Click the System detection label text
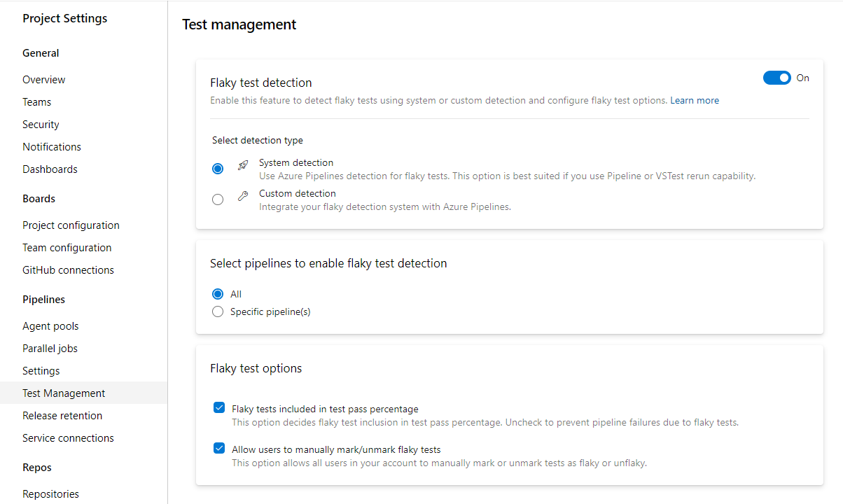This screenshot has width=843, height=504. (x=296, y=162)
